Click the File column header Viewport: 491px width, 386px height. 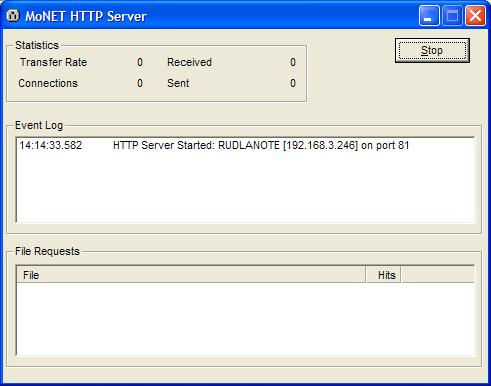tap(191, 275)
